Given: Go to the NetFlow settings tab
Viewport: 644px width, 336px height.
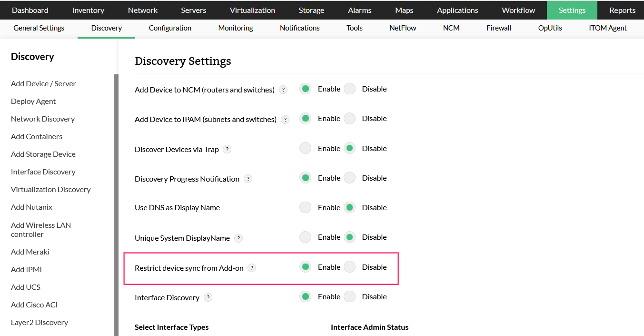Looking at the screenshot, I should click(403, 28).
